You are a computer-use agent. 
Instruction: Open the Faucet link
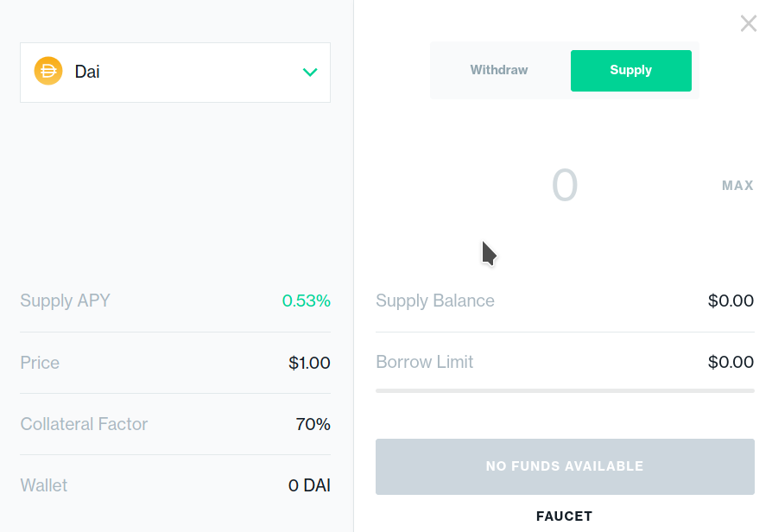tap(564, 516)
